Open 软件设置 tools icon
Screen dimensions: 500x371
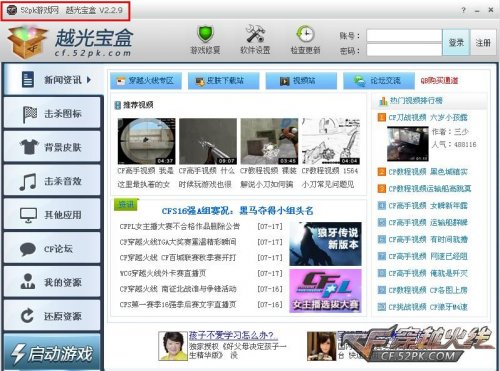(x=255, y=34)
